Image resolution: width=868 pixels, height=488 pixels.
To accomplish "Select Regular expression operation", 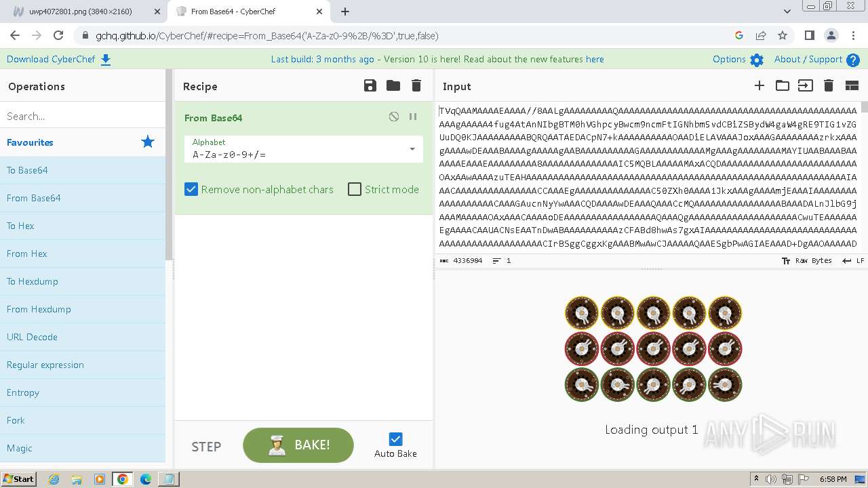I will point(83,365).
